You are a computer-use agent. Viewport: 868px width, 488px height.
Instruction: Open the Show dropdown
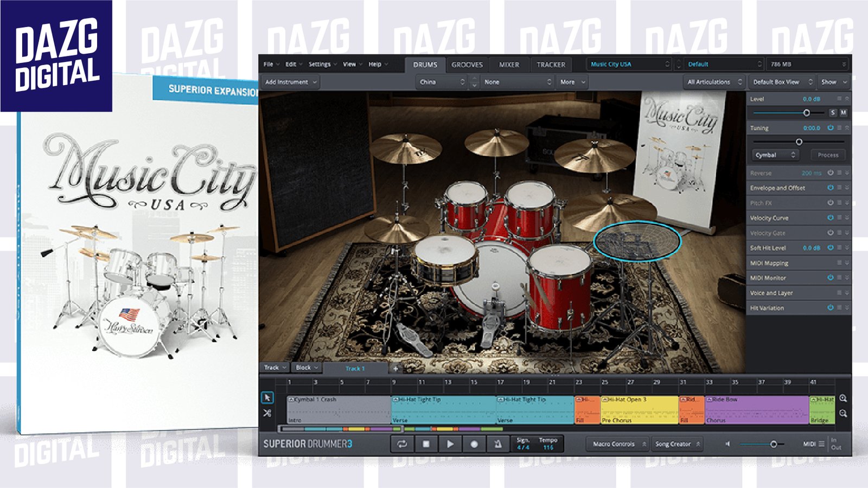[833, 82]
